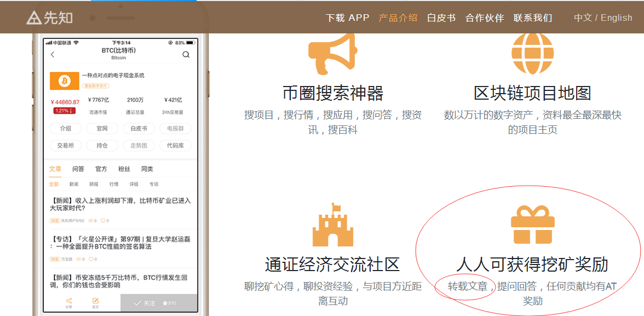Image resolution: width=644 pixels, height=316 pixels.
Task: Tap the back arrow in the phone screen
Action: 53,55
